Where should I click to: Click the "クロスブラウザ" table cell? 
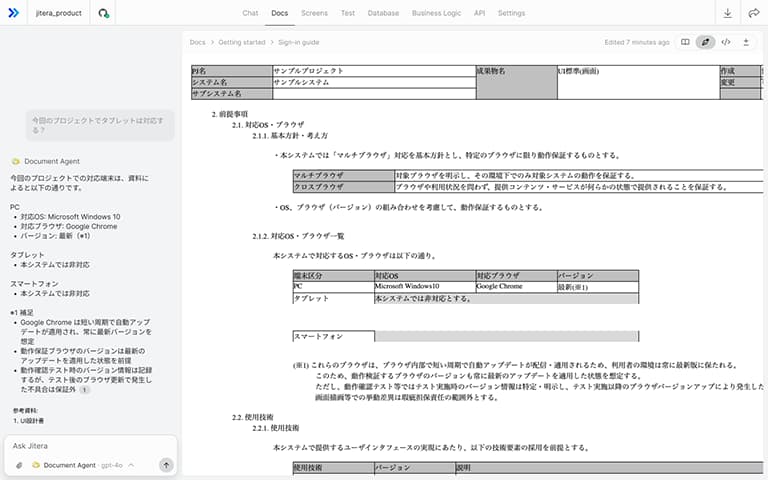tap(344, 187)
